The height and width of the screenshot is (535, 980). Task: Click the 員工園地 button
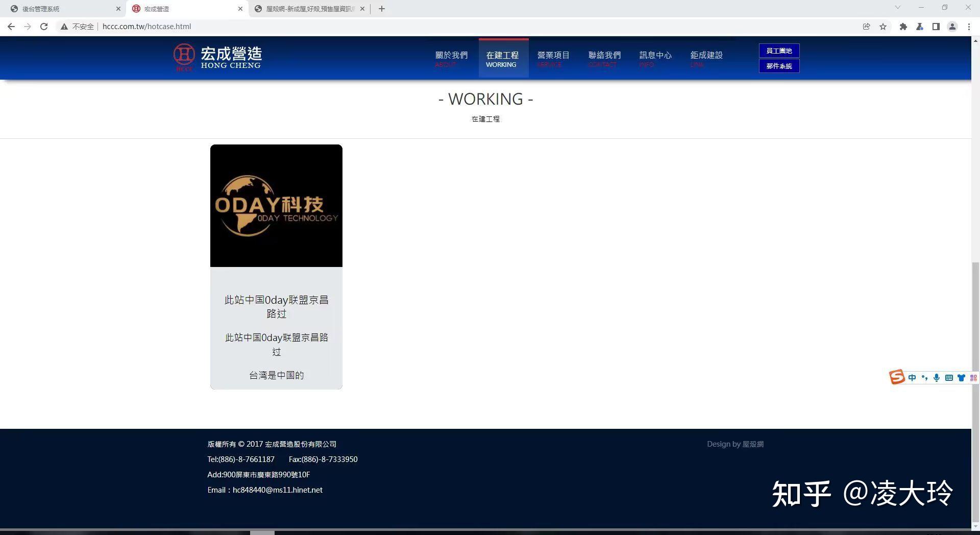779,51
